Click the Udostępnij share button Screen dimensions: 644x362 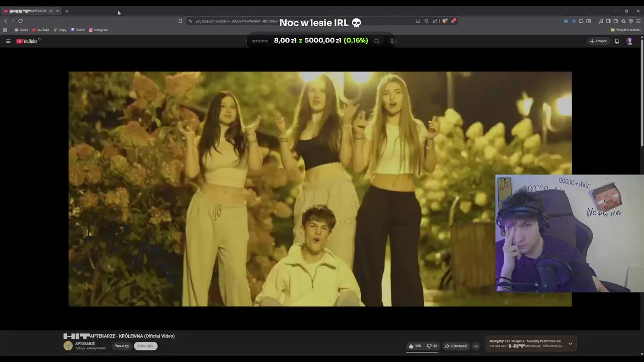(456, 346)
